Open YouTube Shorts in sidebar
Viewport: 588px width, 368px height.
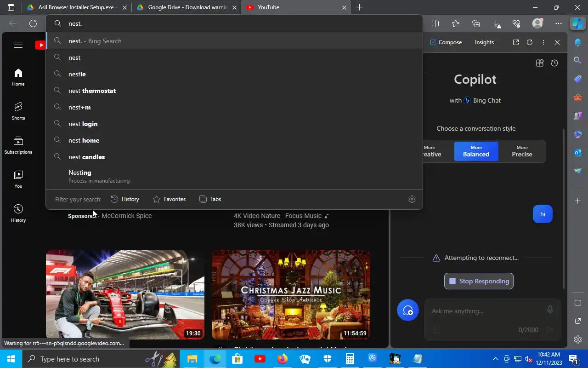click(18, 111)
